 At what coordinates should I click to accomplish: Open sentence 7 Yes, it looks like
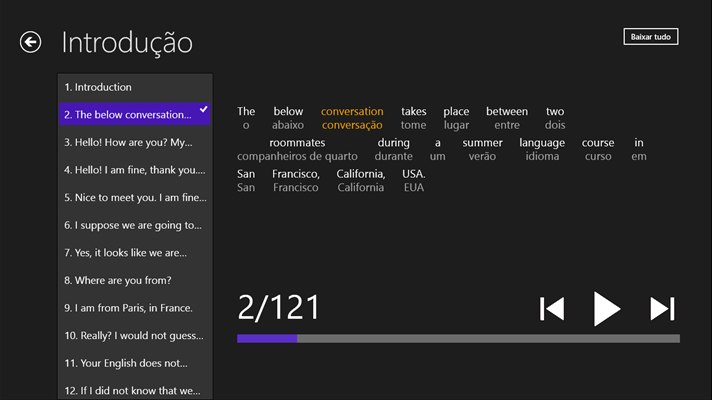(x=135, y=253)
